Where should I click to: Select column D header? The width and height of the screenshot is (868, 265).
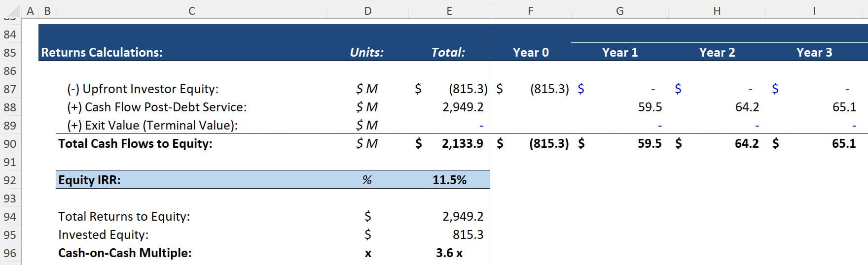pos(368,11)
